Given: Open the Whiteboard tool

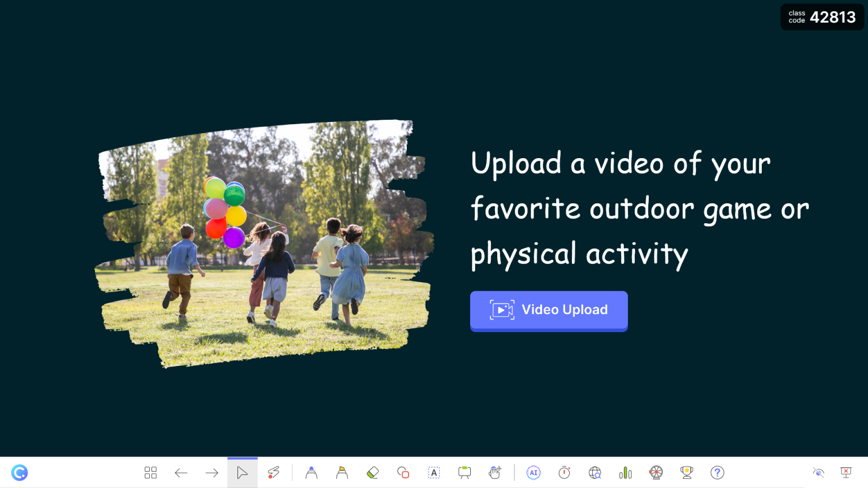Looking at the screenshot, I should (x=464, y=472).
